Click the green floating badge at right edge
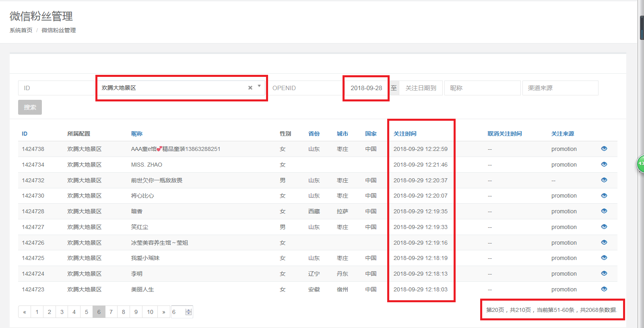 pyautogui.click(x=640, y=163)
